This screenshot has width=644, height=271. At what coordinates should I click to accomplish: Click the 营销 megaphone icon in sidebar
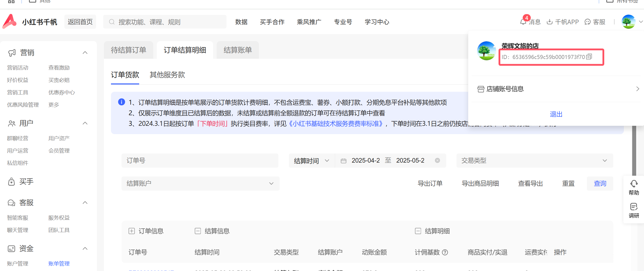(x=12, y=53)
